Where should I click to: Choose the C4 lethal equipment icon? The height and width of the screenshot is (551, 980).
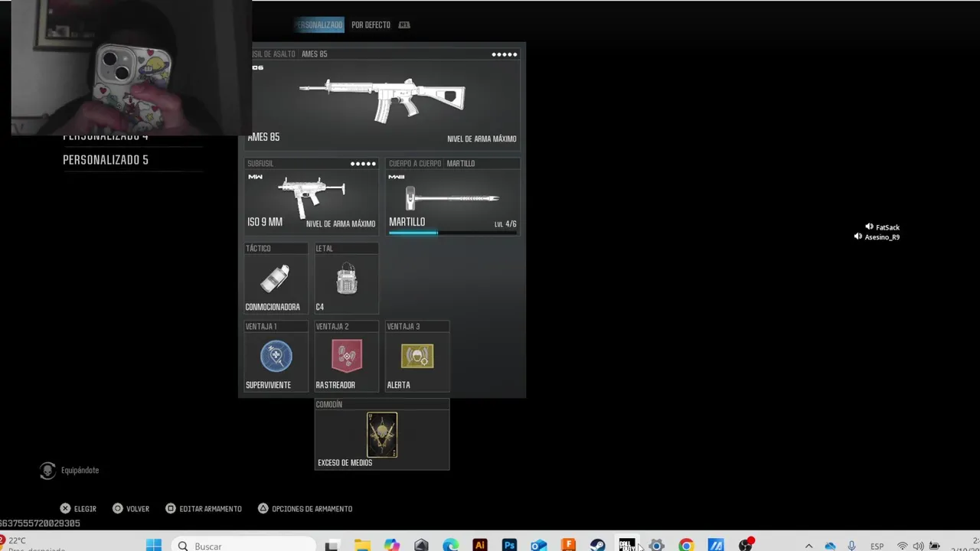347,279
